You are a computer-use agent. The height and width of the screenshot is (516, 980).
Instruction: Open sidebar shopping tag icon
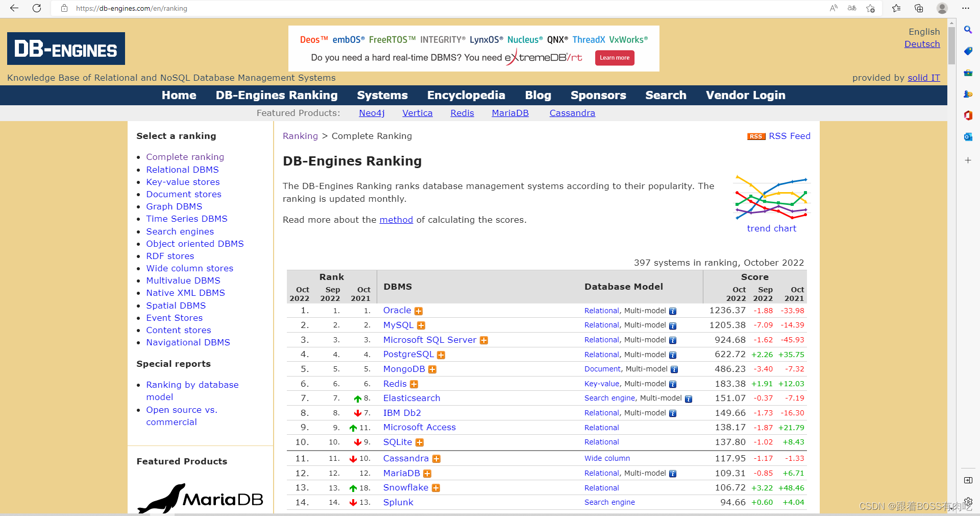point(968,51)
